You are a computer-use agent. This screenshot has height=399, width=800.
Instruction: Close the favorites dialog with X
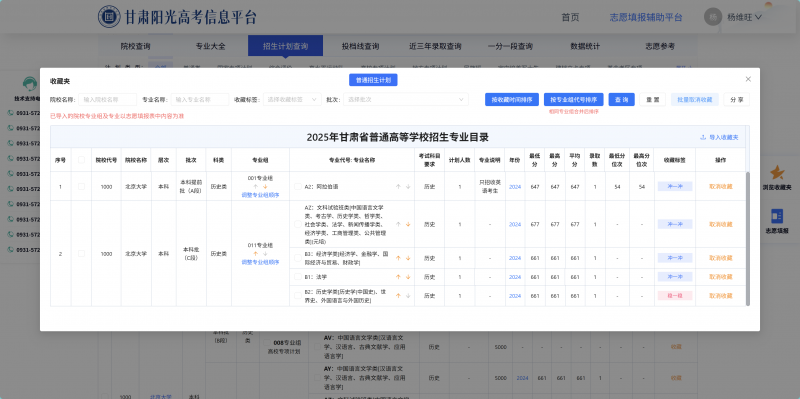click(748, 79)
